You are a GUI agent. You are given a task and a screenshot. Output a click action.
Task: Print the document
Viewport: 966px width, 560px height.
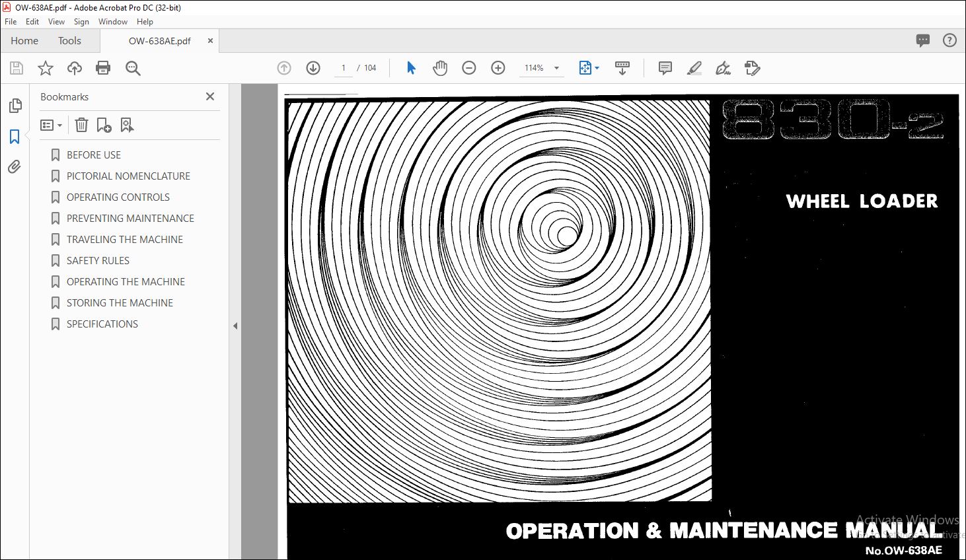[103, 68]
